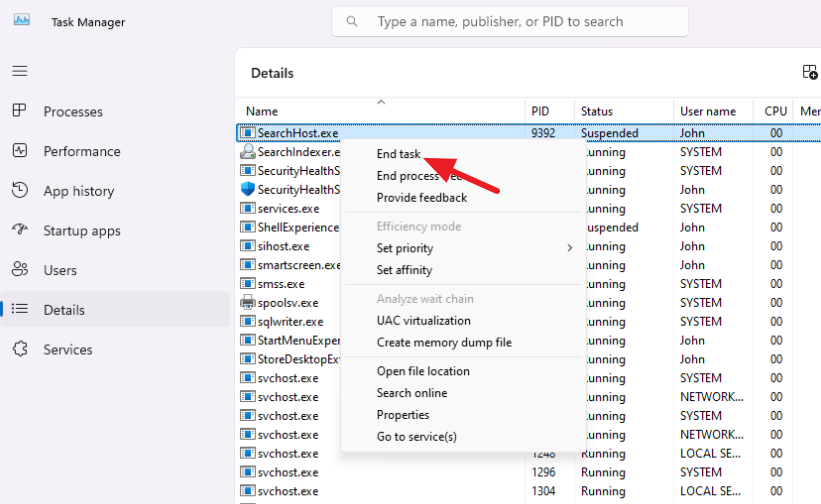The height and width of the screenshot is (504, 821).
Task: Sort by the PID column header
Action: [540, 111]
